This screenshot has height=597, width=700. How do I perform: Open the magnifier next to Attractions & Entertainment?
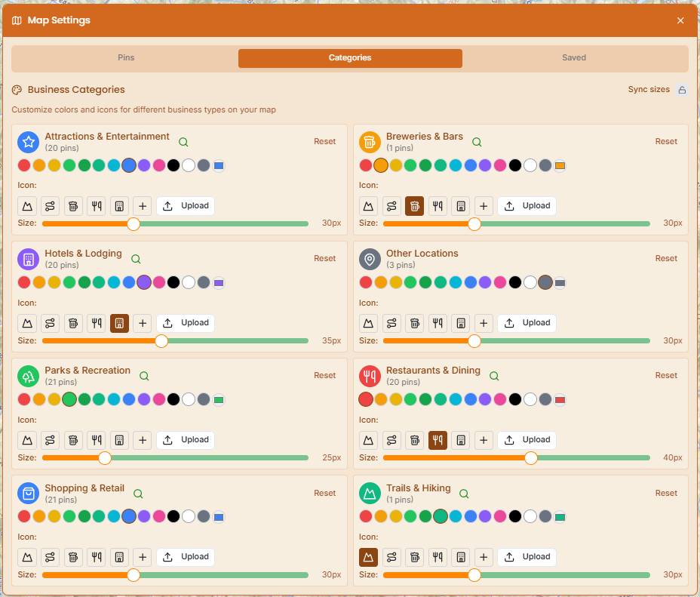(182, 141)
